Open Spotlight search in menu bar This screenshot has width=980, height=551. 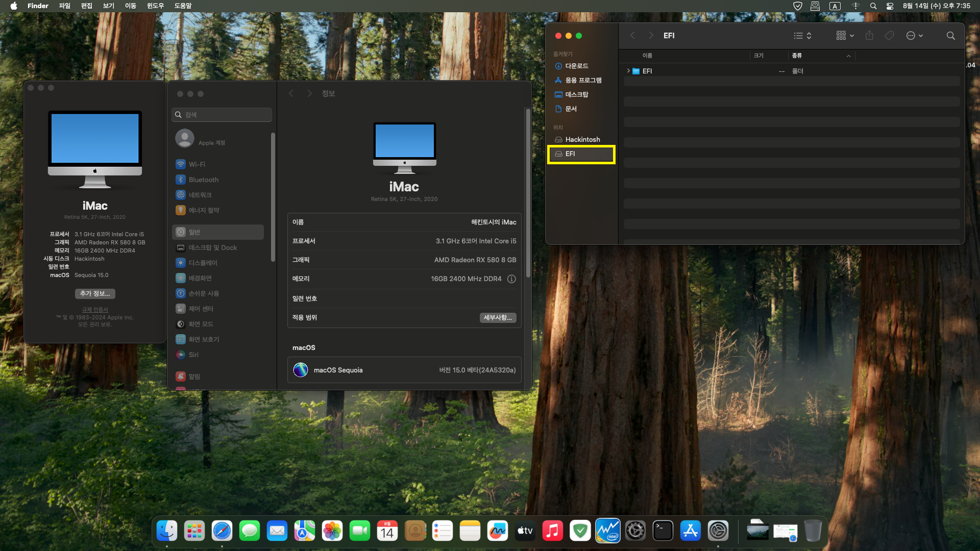pyautogui.click(x=873, y=6)
